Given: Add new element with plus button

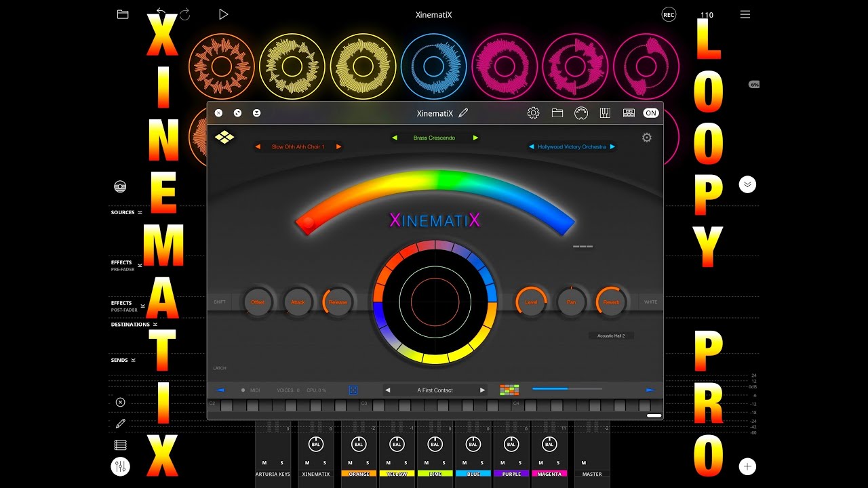Looking at the screenshot, I should click(x=747, y=466).
